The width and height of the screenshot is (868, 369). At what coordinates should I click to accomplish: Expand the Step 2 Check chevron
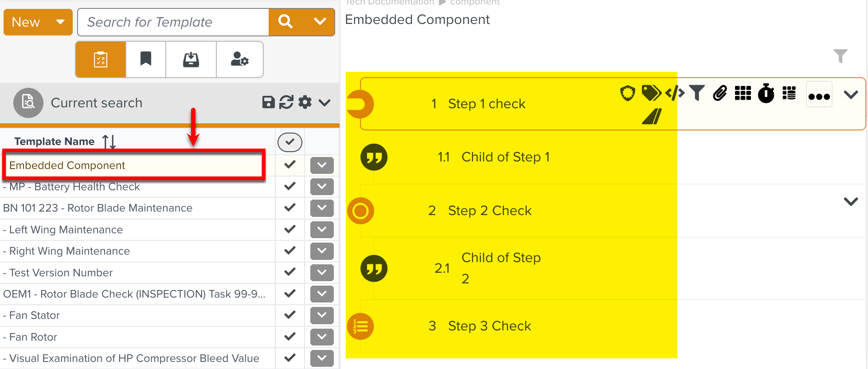[851, 201]
